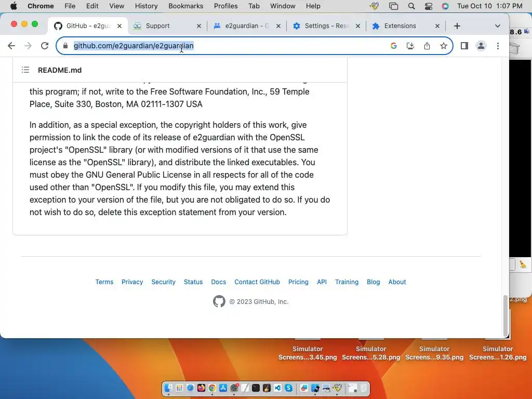Open the Training footer link
This screenshot has height=399, width=532.
(347, 282)
